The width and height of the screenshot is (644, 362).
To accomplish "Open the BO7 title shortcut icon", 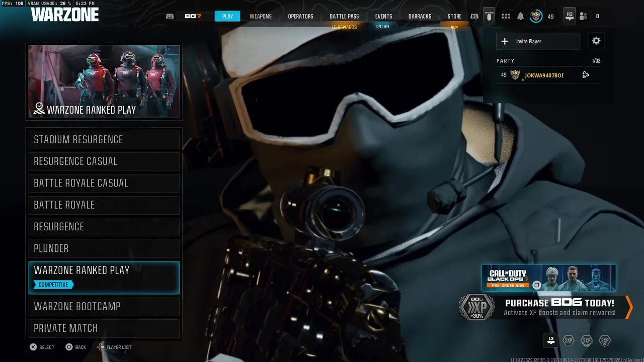I will pos(193,16).
